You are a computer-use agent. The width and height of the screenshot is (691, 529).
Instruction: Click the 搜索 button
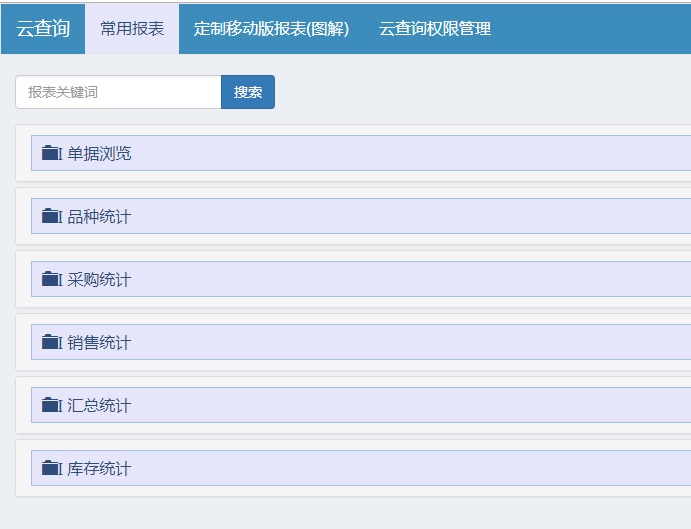point(248,92)
